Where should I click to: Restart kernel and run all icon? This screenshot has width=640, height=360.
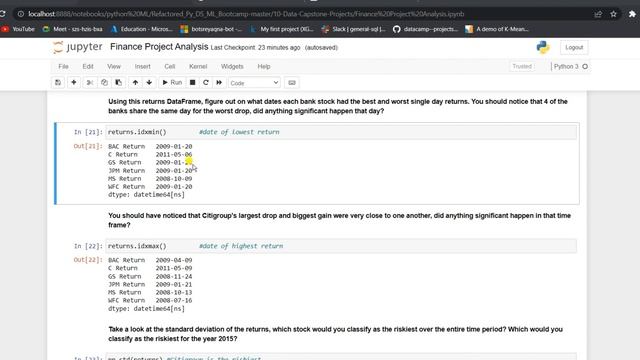tap(219, 83)
